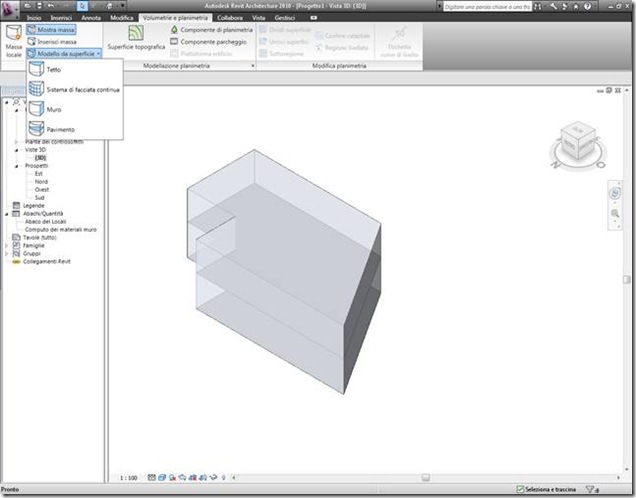The width and height of the screenshot is (636, 498).
Task: Choose Sistema di facciata continua option
Action: 75,90
